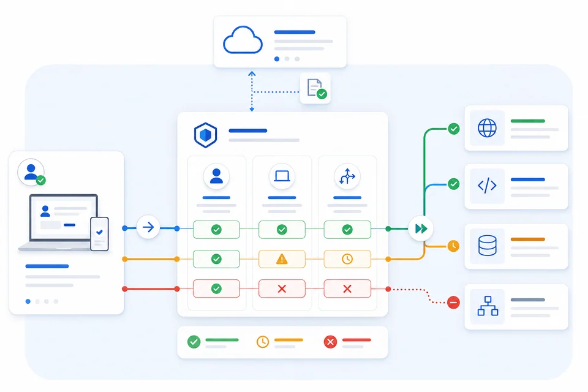The height and width of the screenshot is (392, 588).
Task: Click the document with green check icon
Action: pyautogui.click(x=316, y=89)
